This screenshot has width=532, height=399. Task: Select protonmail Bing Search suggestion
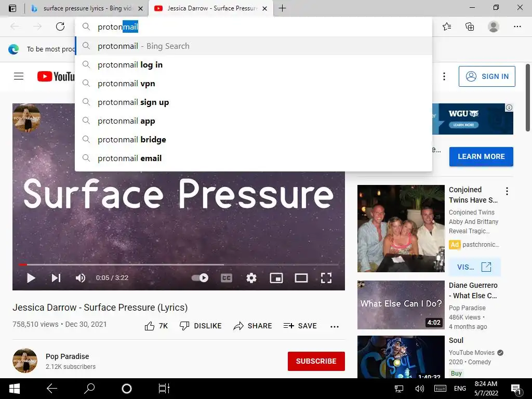254,46
